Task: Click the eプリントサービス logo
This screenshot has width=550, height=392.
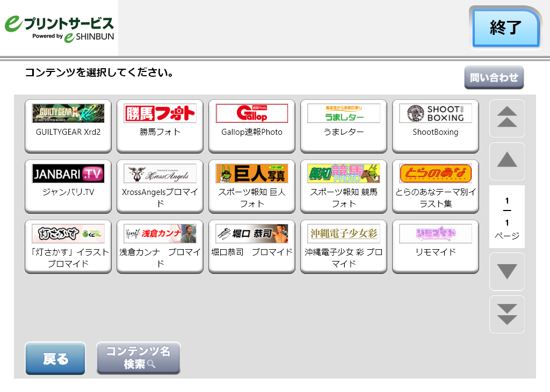Action: pyautogui.click(x=59, y=29)
